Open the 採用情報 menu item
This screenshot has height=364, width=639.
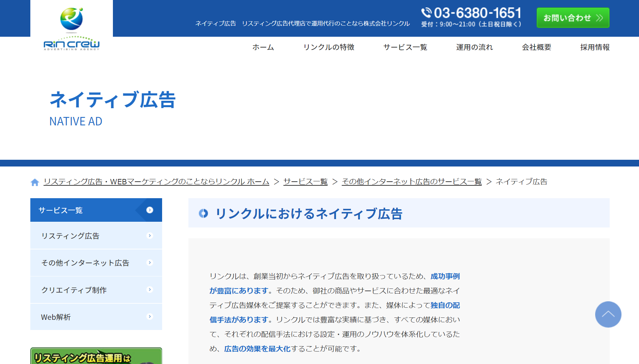595,47
